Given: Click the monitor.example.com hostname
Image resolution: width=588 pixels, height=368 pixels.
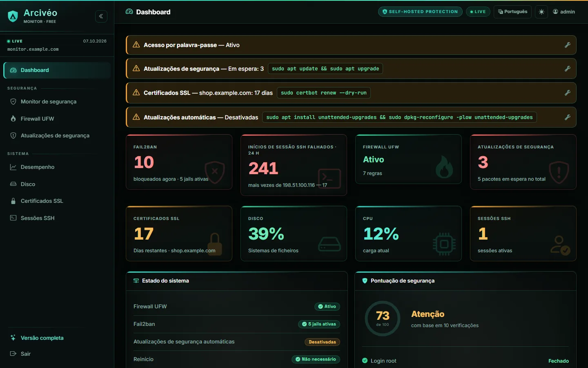Looking at the screenshot, I should tap(33, 49).
